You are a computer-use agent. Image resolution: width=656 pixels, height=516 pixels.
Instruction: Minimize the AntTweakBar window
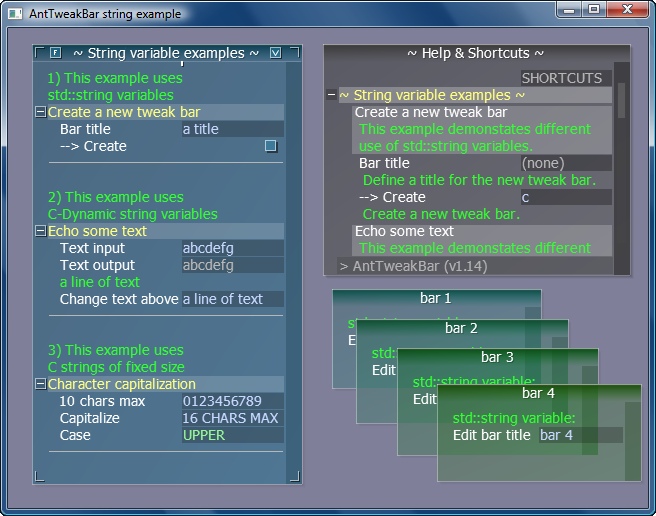coord(569,9)
